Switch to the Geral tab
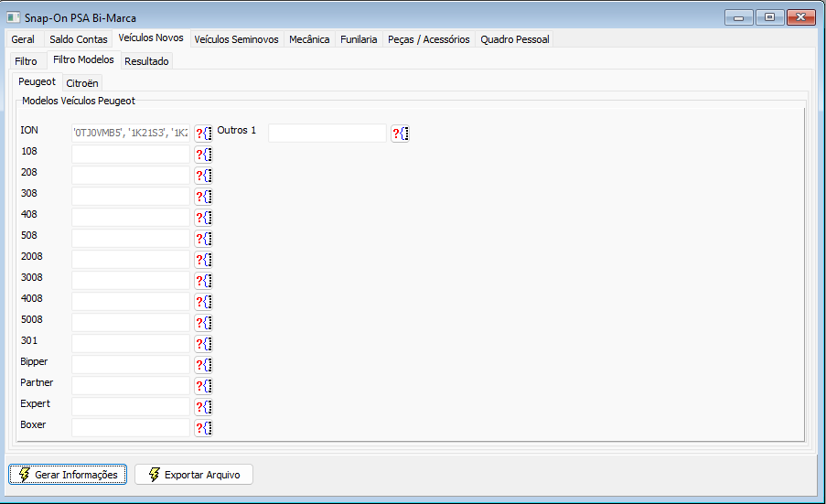826x504 pixels. tap(23, 39)
